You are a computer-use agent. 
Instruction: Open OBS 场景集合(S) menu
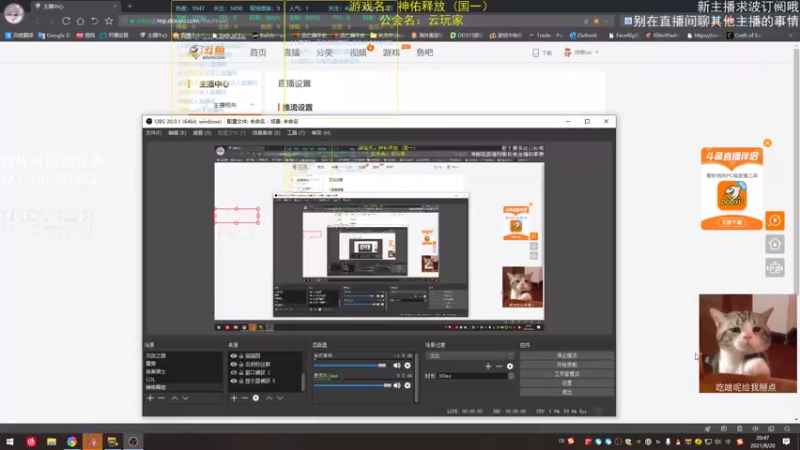tap(266, 133)
